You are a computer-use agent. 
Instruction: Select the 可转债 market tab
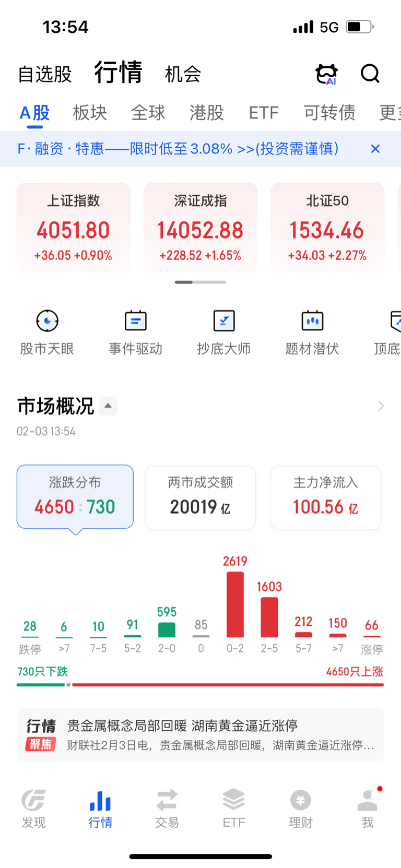point(329,113)
